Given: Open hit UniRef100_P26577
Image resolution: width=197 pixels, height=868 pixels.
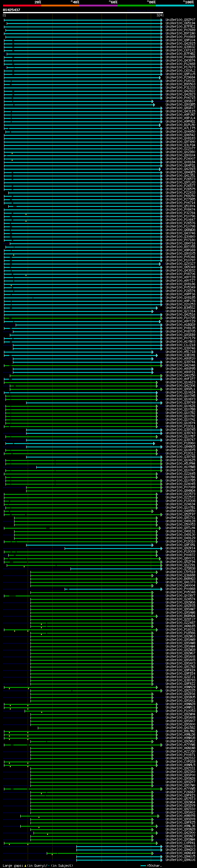Looking at the screenshot, I should coord(180,186).
